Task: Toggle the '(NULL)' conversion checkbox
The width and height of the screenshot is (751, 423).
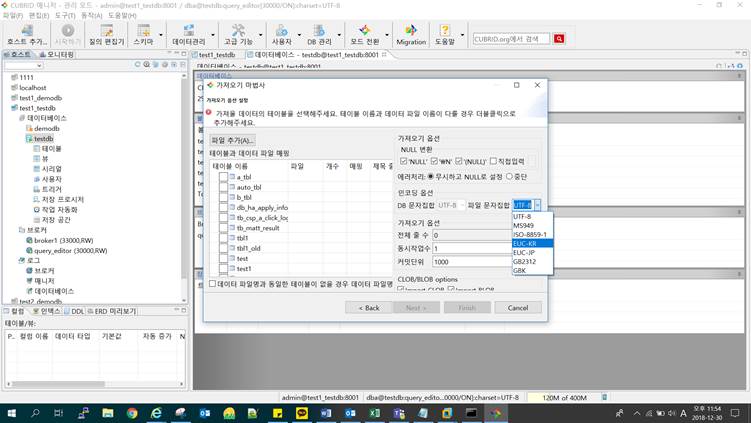Action: coord(459,161)
